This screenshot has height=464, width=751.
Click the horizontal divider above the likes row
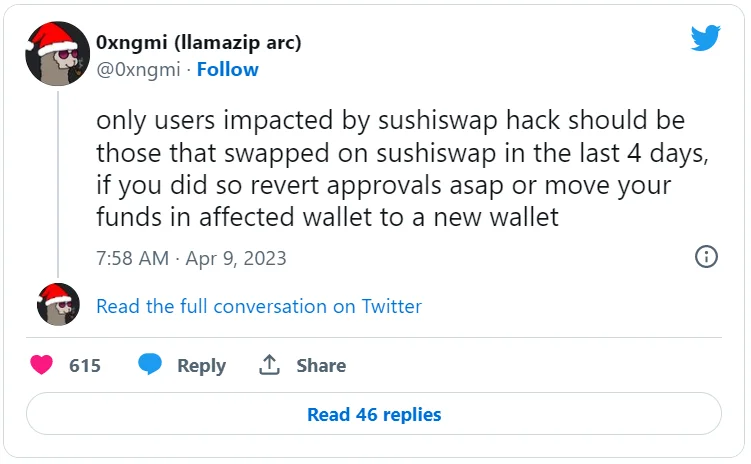pyautogui.click(x=374, y=337)
